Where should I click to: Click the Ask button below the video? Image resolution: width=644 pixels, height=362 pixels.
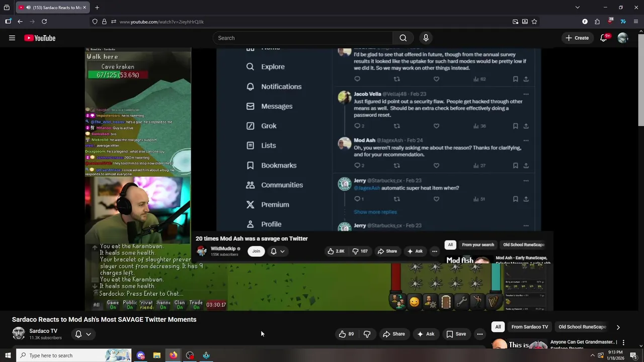(x=426, y=334)
